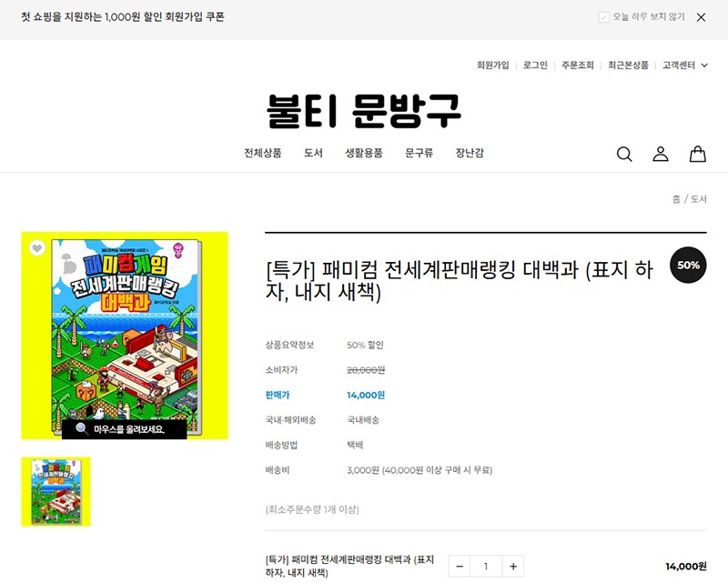Go to the 생활용품 category
728x583 pixels.
(363, 153)
